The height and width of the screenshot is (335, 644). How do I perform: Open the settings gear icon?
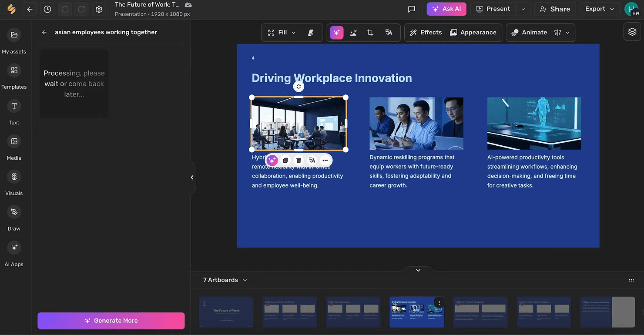point(99,9)
